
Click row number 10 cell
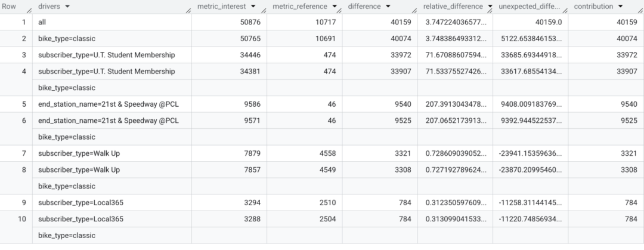(17, 228)
